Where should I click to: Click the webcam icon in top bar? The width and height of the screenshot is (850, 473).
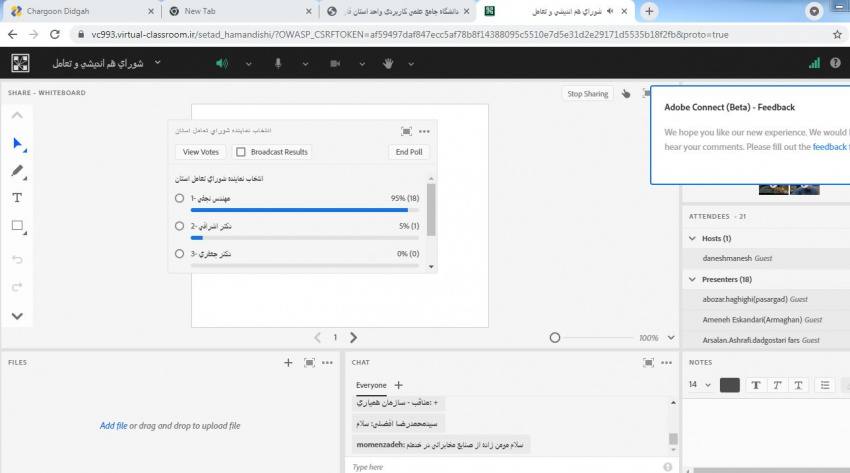coord(335,63)
